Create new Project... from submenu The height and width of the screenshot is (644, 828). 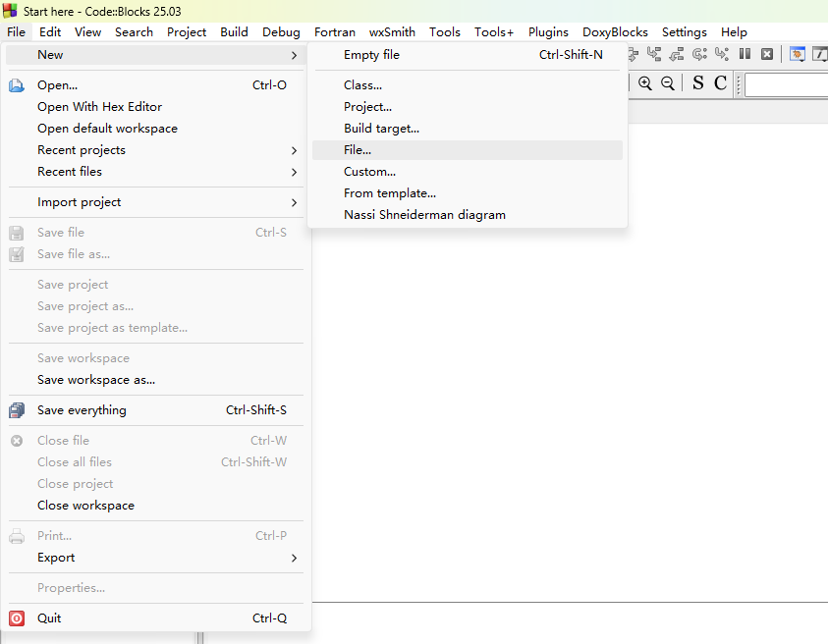point(367,107)
